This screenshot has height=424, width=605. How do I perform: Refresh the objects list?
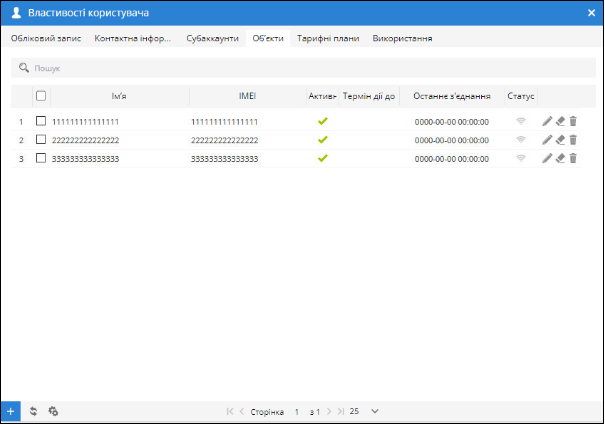[34, 411]
